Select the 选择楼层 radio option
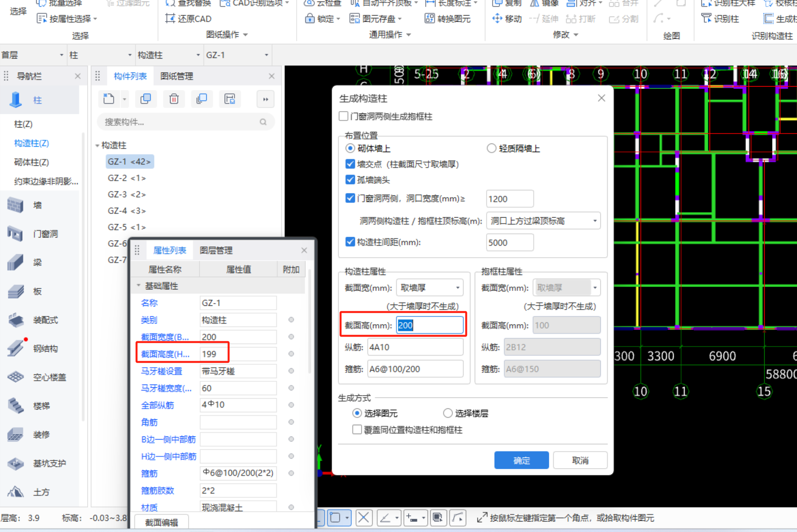 pos(448,413)
